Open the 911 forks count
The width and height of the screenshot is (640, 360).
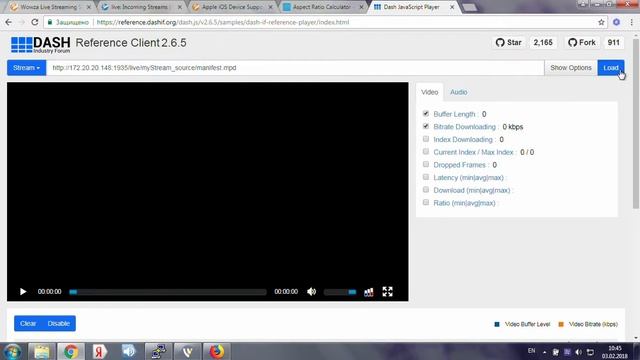[613, 42]
